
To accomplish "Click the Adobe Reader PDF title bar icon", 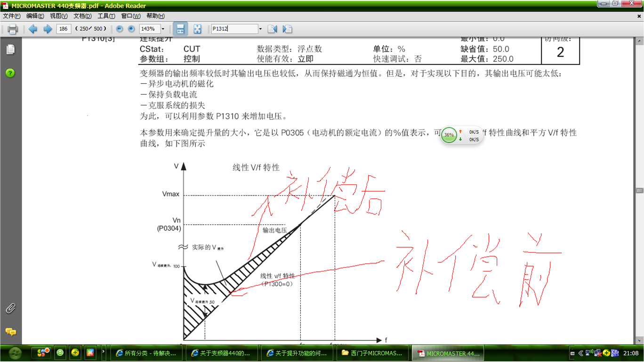I will (x=5, y=5).
